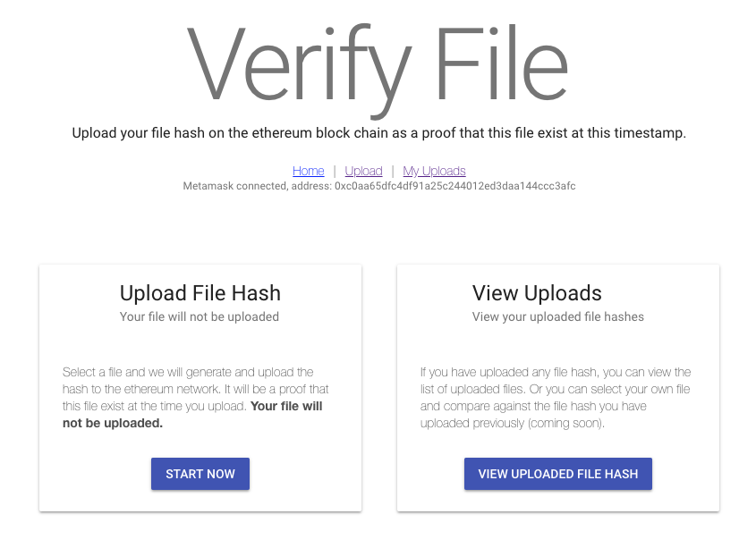Click the bold 'Your file will not be uploaded.' warning

coord(288,406)
